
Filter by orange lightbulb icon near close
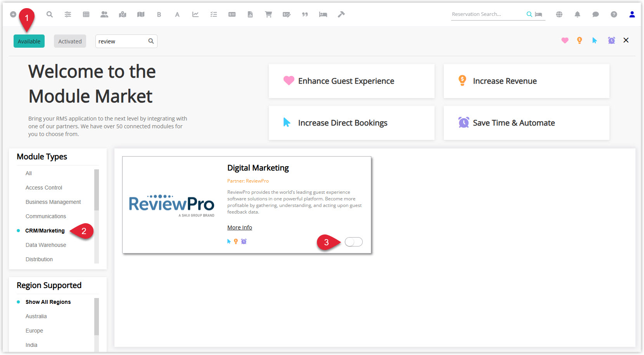click(x=580, y=40)
